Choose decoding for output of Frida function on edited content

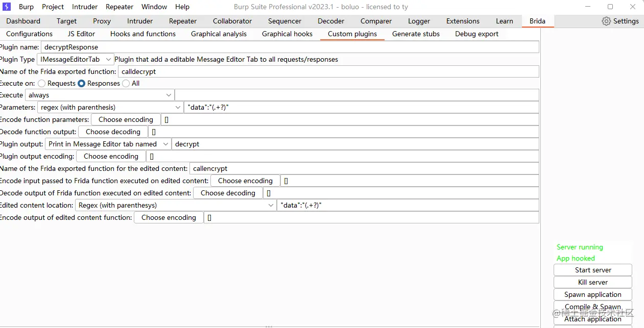tap(228, 193)
